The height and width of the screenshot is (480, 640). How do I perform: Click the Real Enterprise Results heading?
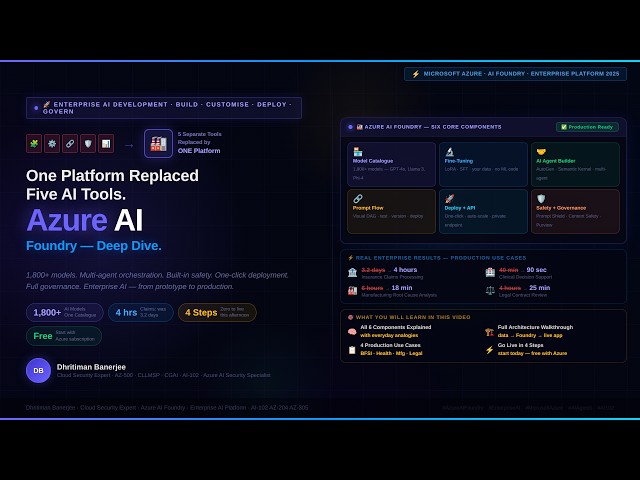[x=441, y=258]
